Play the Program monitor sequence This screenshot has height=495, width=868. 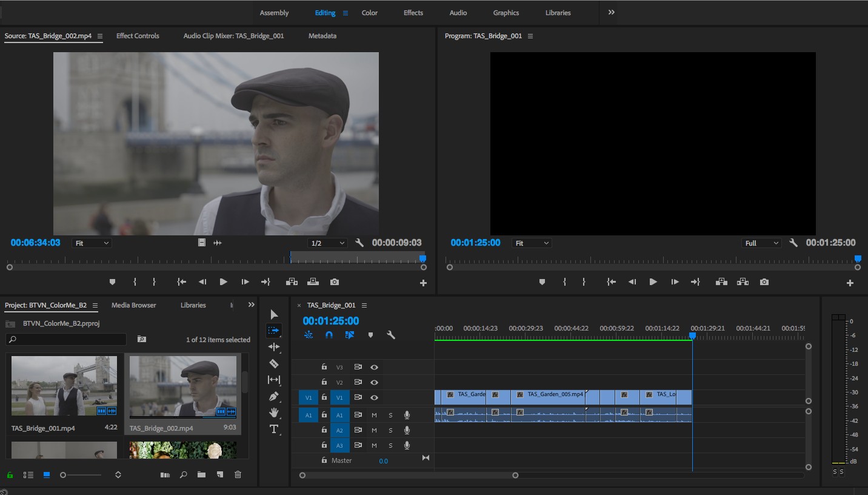tap(653, 282)
